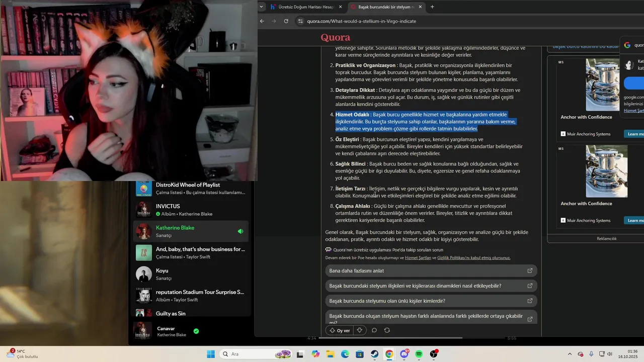Screen dimensions: 644x362
Task: Go back with the browser back arrow
Action: pos(262,21)
